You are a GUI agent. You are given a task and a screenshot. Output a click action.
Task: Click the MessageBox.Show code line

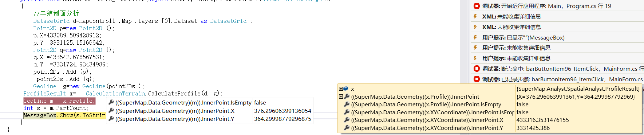click(64, 115)
